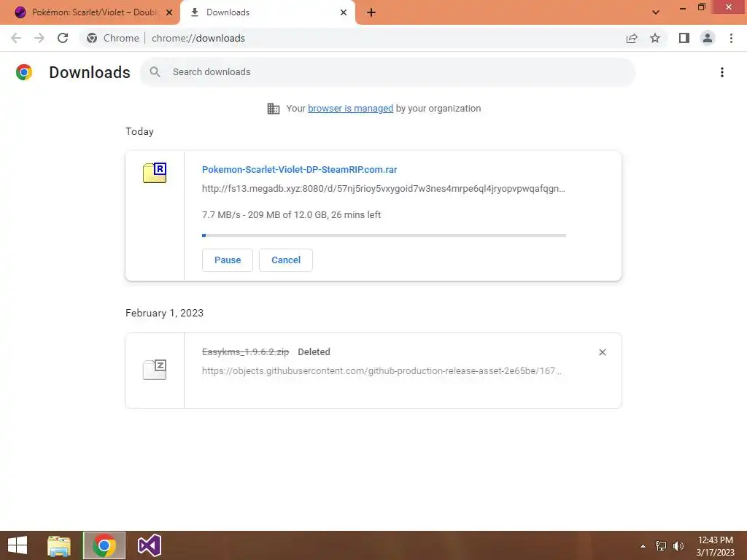The image size is (747, 560).
Task: Reload the downloads page
Action: [63, 38]
